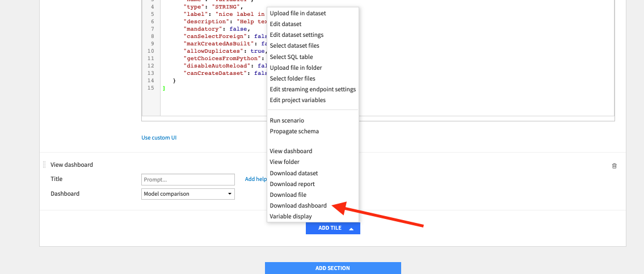Viewport: 644px width, 274px height.
Task: Pick Select SQL table option
Action: [291, 57]
